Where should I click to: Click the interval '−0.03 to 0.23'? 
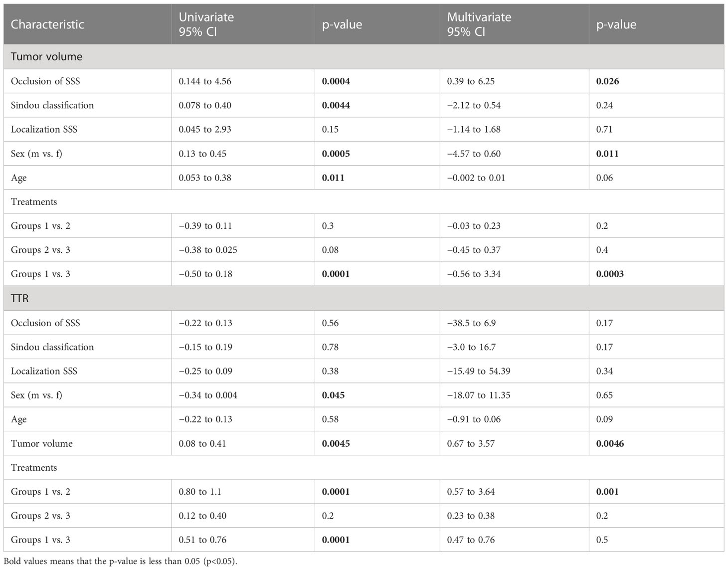(474, 226)
